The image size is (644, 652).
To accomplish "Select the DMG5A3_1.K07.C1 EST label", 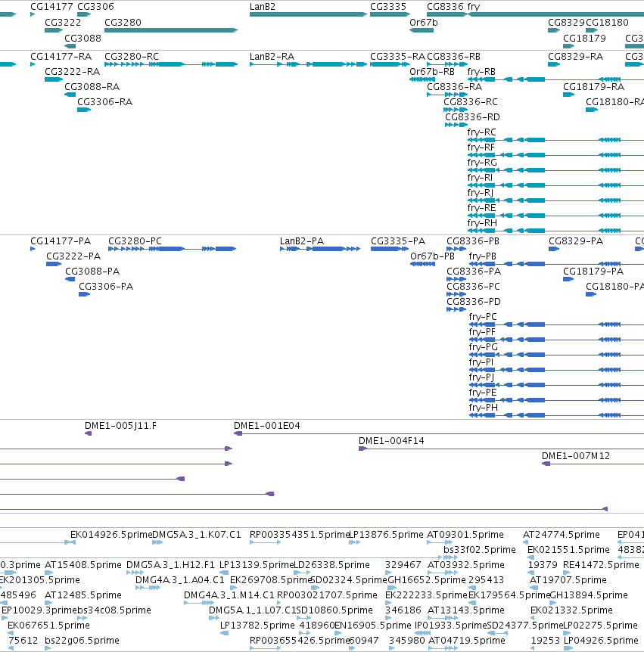I will [x=197, y=535].
